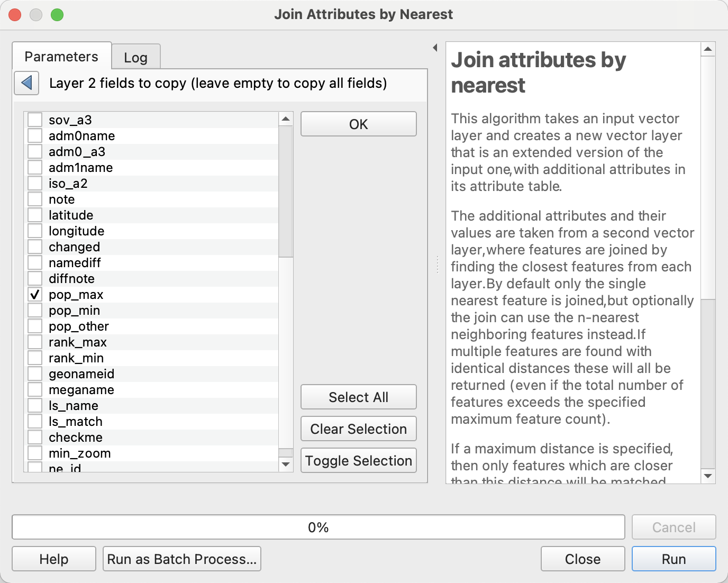Run the Join Attributes by Nearest algorithm
The width and height of the screenshot is (728, 583).
click(x=673, y=559)
